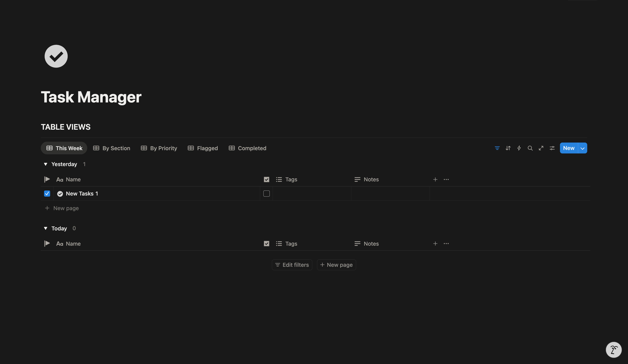Uncheck the flagged checkbox for New Tasks 1

click(47, 194)
